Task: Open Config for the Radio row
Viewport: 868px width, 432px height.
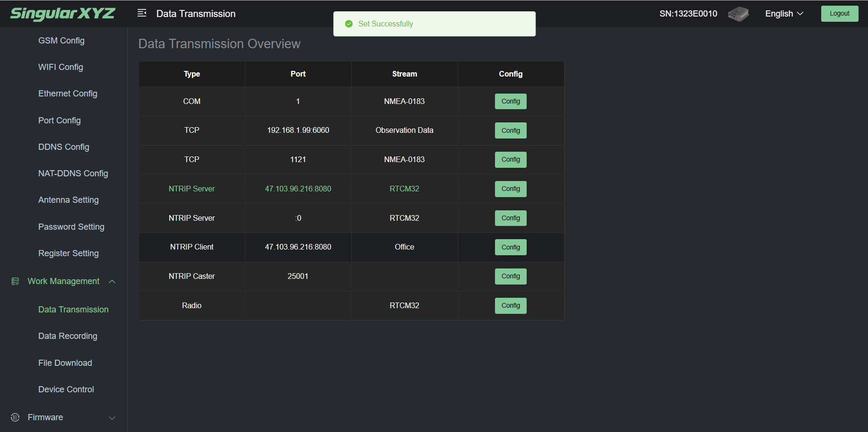Action: coord(511,306)
